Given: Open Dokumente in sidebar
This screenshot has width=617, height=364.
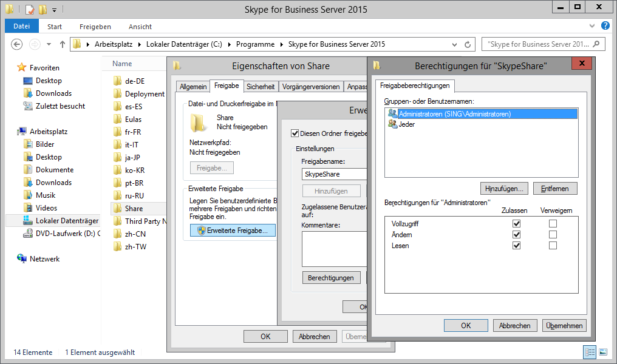Looking at the screenshot, I should pyautogui.click(x=55, y=170).
